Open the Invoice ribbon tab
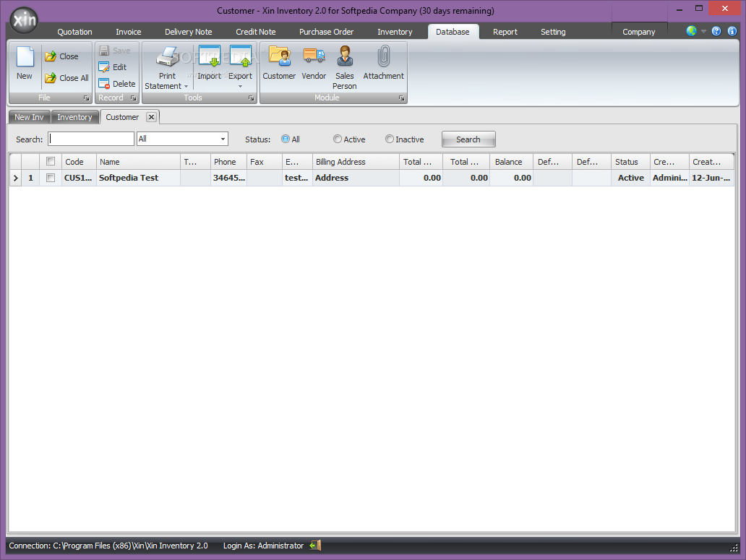The image size is (746, 560). pyautogui.click(x=129, y=32)
